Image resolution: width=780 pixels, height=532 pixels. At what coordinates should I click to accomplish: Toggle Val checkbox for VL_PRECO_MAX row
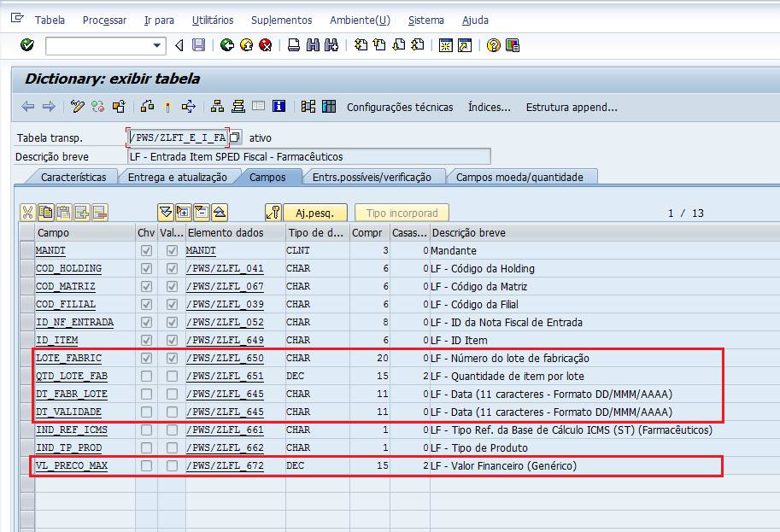pos(173,466)
